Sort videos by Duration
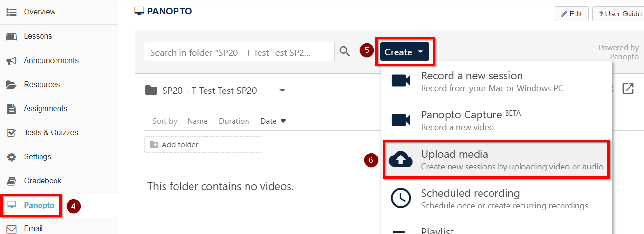Screen dimensions: 644x234 [x=234, y=121]
